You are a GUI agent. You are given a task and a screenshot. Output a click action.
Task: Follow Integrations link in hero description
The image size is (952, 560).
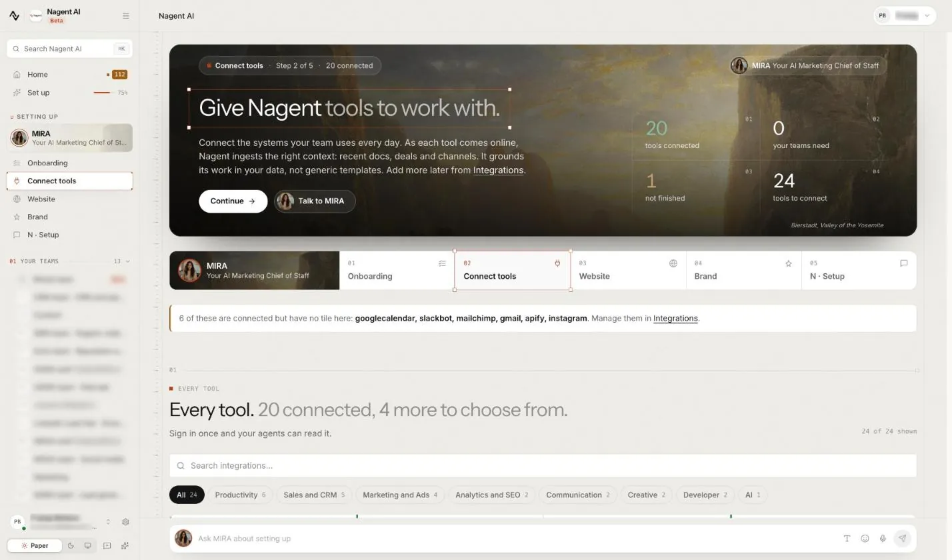point(498,170)
